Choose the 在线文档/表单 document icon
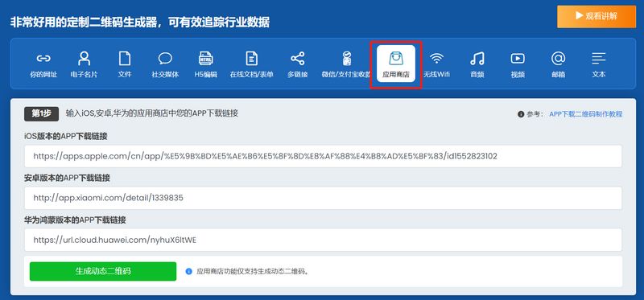644x300 pixels. tap(251, 59)
